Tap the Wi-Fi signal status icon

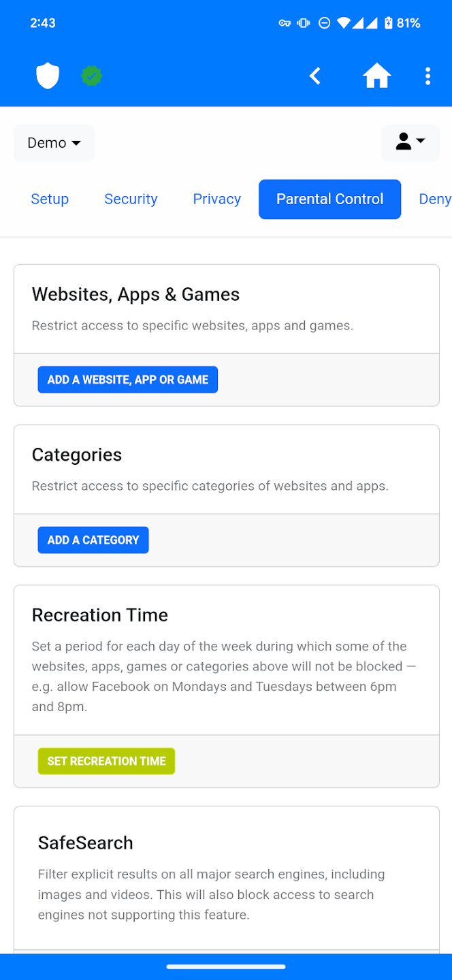coord(343,23)
